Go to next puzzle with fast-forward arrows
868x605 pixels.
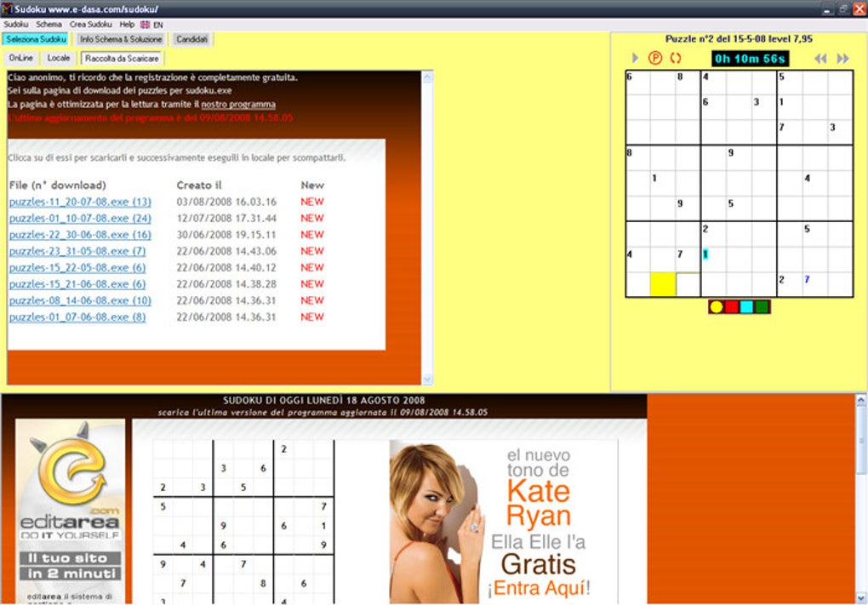tap(842, 59)
